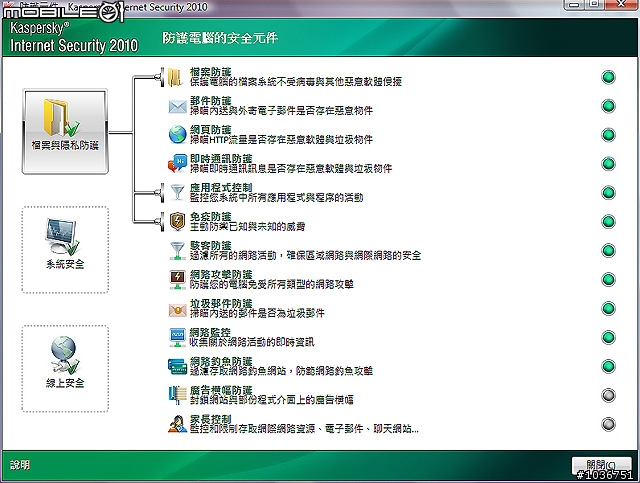Viewport: 640px width, 483px height.
Task: Toggle the 垃圾郵件防護 status light
Action: click(x=608, y=309)
